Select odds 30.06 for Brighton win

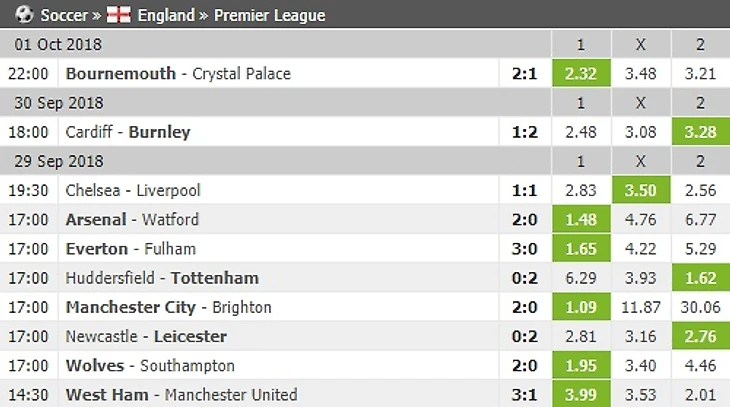coord(700,307)
